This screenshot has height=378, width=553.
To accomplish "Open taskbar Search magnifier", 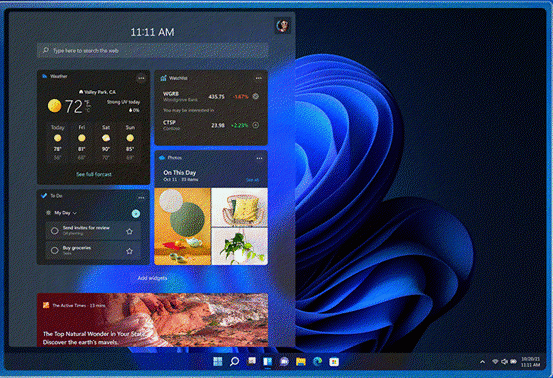I will pos(234,361).
